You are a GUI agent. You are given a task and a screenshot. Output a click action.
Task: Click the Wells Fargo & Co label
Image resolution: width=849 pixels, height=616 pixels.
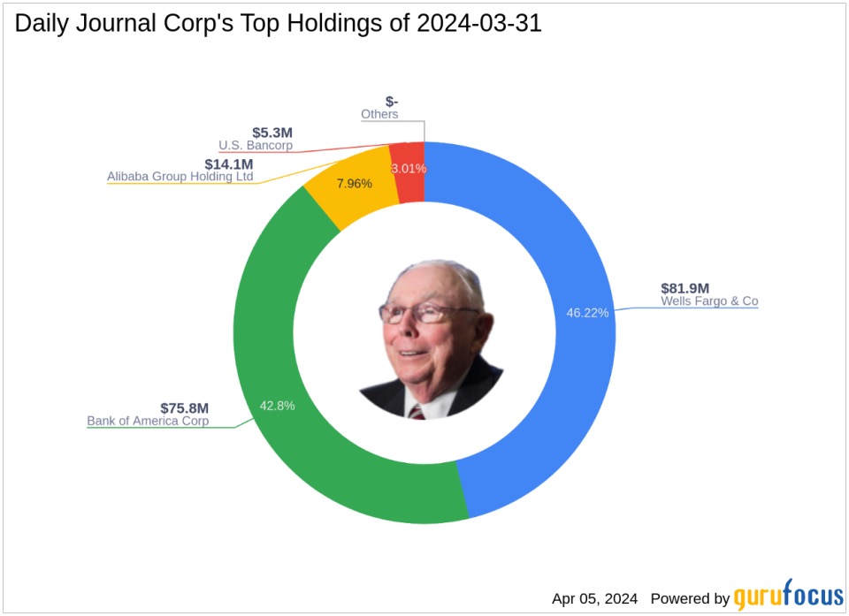[x=709, y=301]
